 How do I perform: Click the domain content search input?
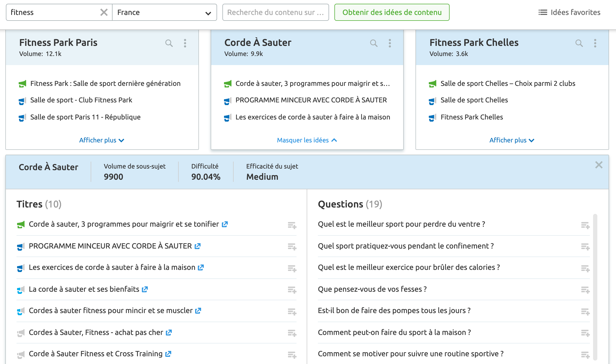pos(275,12)
